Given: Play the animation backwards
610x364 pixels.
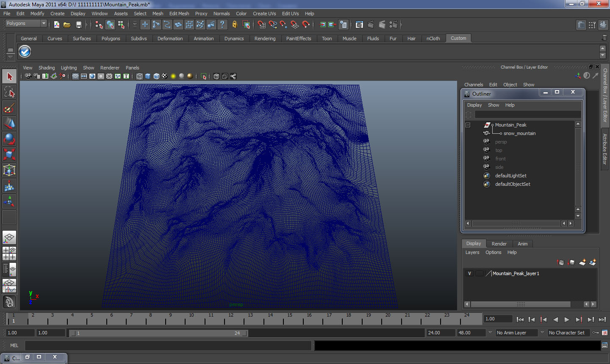Looking at the screenshot, I should 555,320.
